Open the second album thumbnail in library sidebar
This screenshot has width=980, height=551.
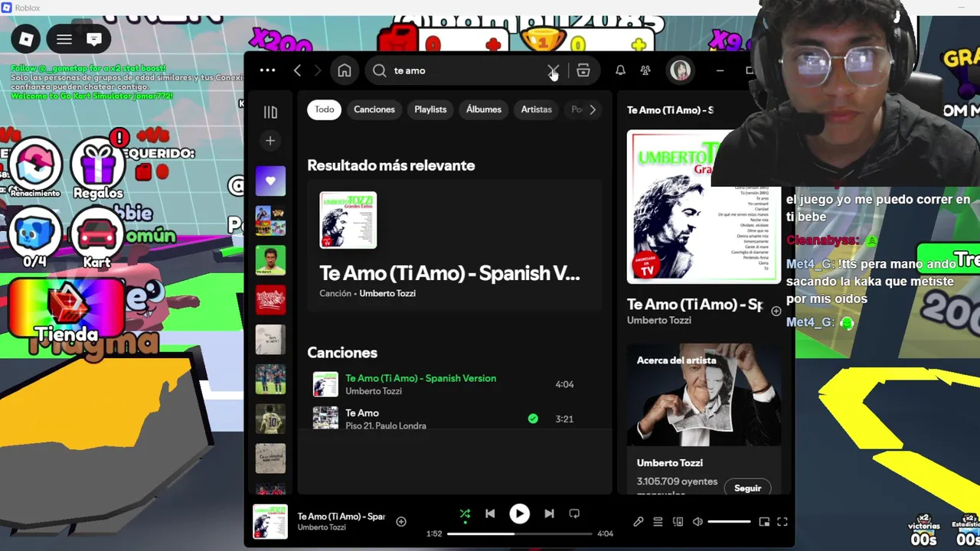tap(270, 221)
